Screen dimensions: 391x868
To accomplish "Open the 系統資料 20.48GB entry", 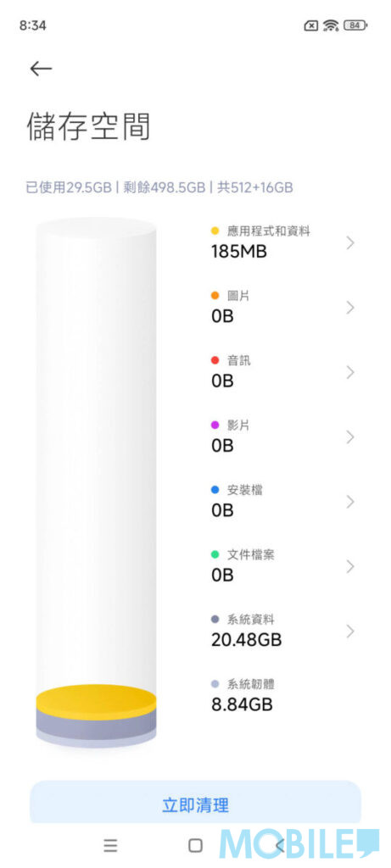I will tap(282, 631).
